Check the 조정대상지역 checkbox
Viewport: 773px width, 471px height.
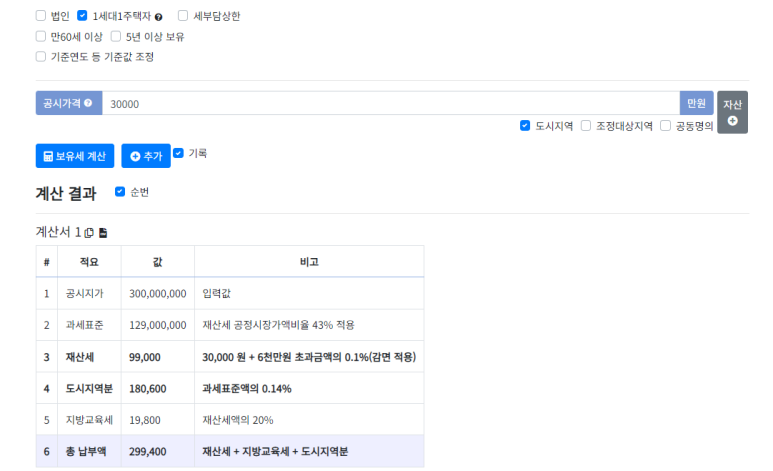(586, 126)
